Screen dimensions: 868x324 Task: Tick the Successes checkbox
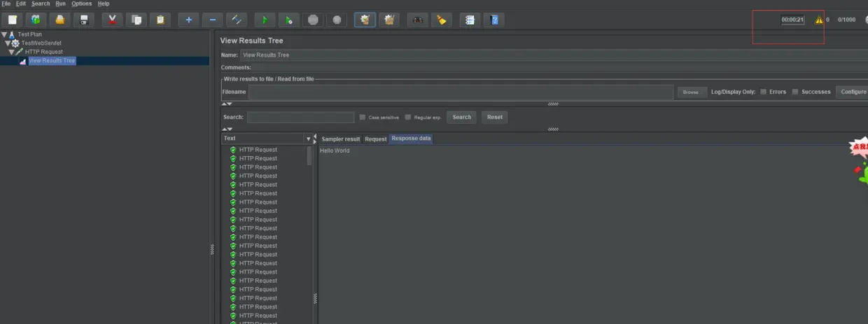pyautogui.click(x=795, y=92)
